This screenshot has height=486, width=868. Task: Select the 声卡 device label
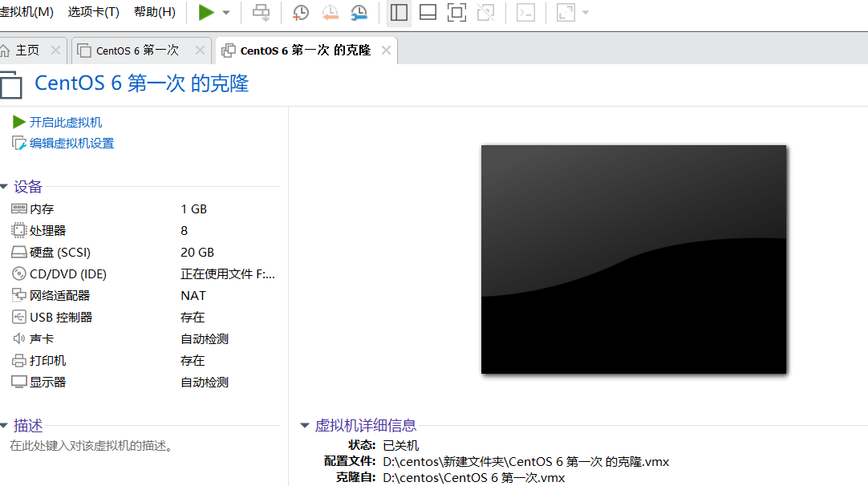[42, 338]
